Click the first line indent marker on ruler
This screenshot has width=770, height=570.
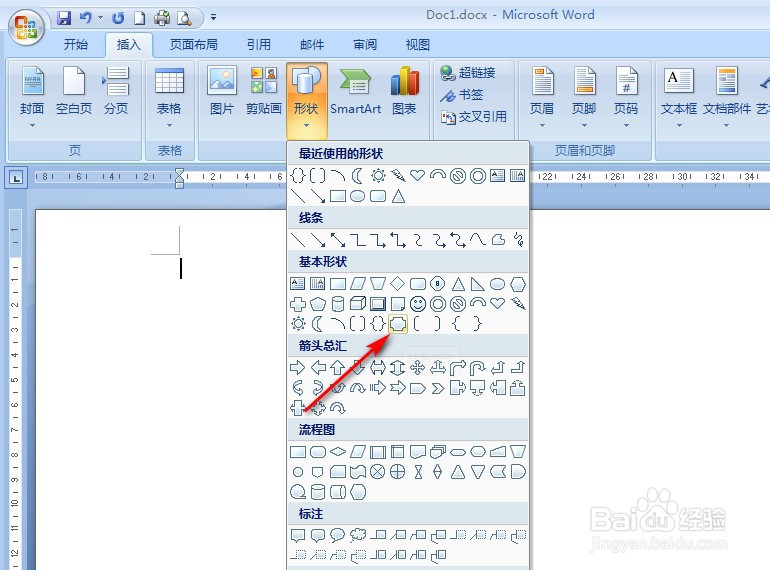pyautogui.click(x=179, y=172)
